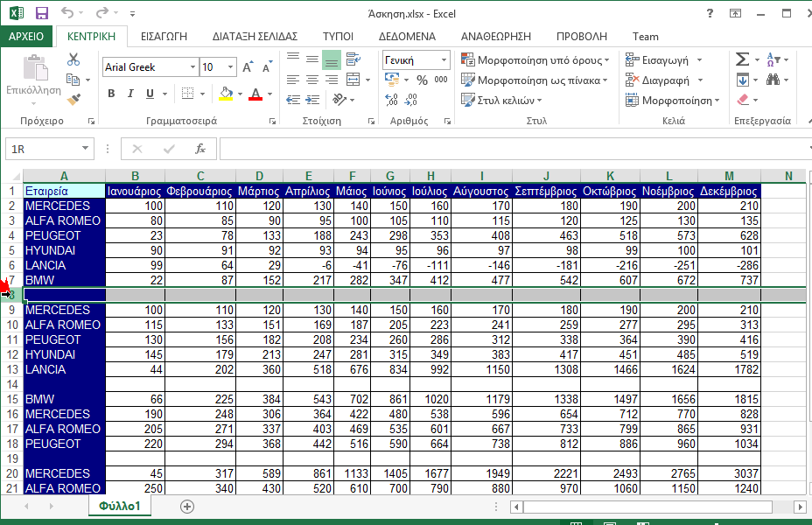This screenshot has width=812, height=525.
Task: Toggle italic formatting
Action: pyautogui.click(x=130, y=94)
